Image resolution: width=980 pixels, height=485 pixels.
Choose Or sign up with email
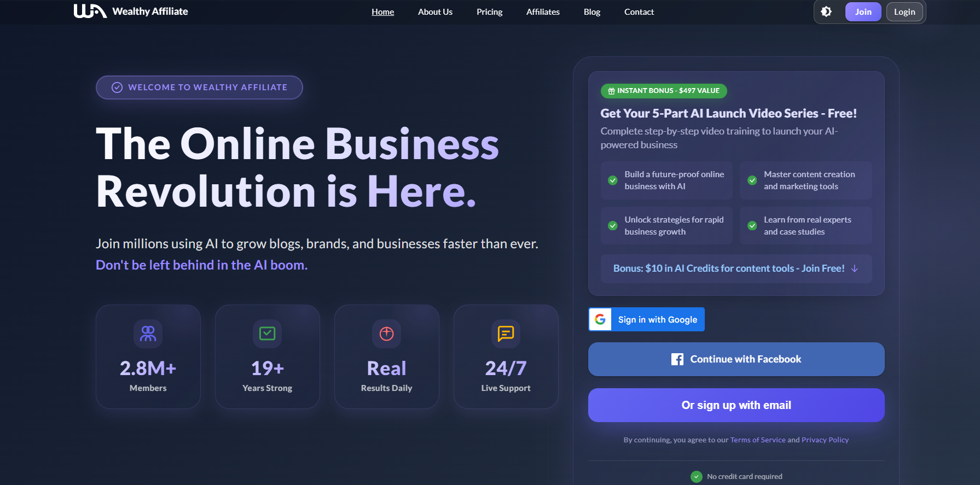pos(736,405)
